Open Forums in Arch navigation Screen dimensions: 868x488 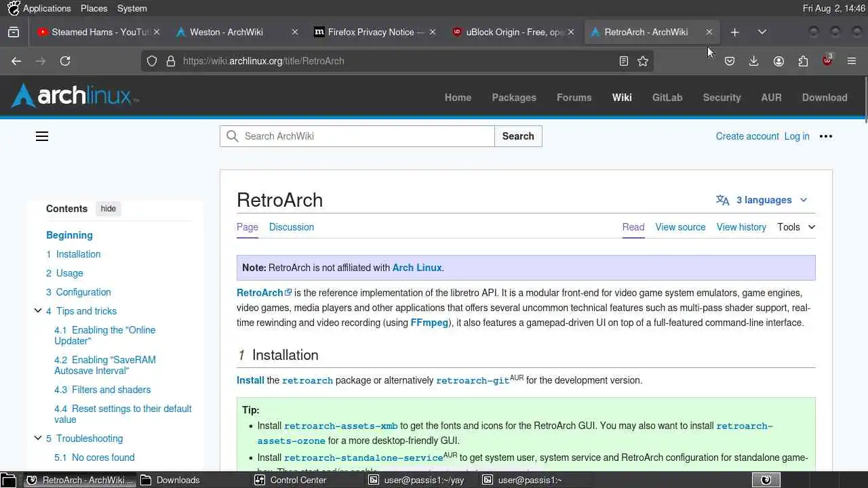coord(574,98)
